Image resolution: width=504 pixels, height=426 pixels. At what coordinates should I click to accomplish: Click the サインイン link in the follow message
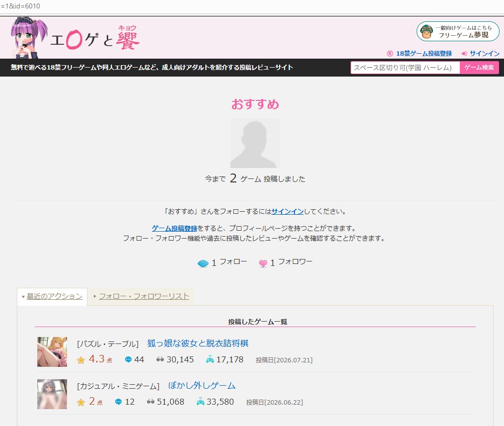pyautogui.click(x=288, y=212)
